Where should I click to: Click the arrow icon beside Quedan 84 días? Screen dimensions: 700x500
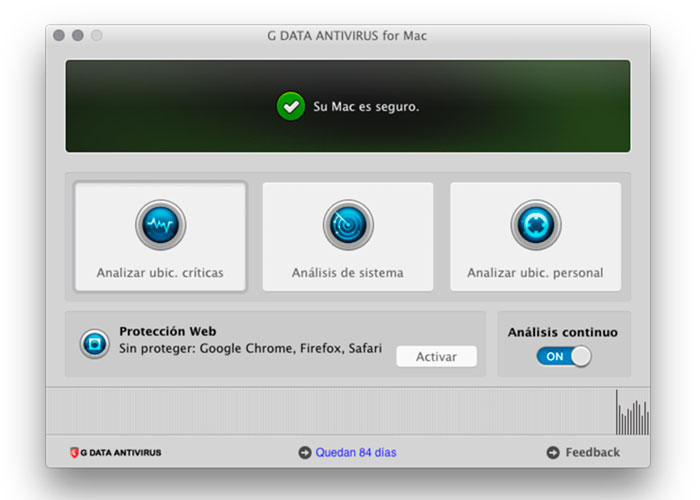point(305,453)
